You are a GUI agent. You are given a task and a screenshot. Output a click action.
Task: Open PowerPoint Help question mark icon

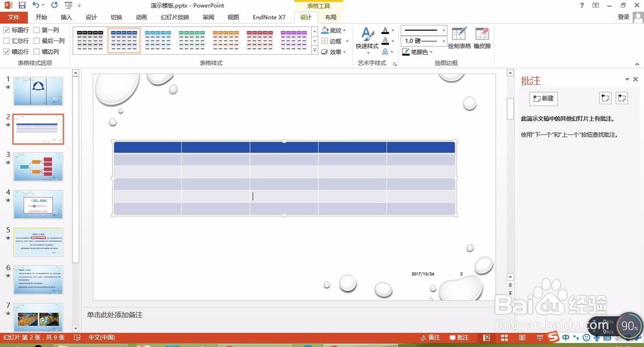pyautogui.click(x=582, y=5)
